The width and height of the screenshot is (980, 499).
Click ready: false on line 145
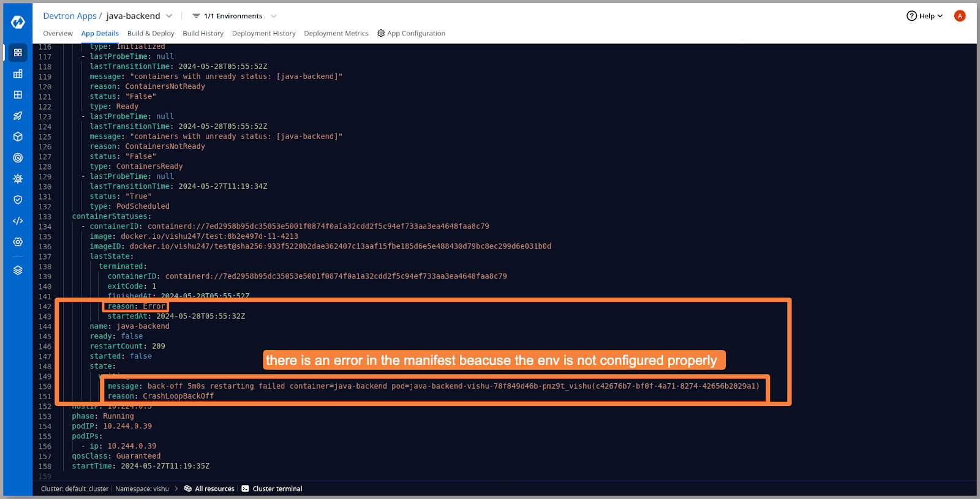[x=116, y=336]
